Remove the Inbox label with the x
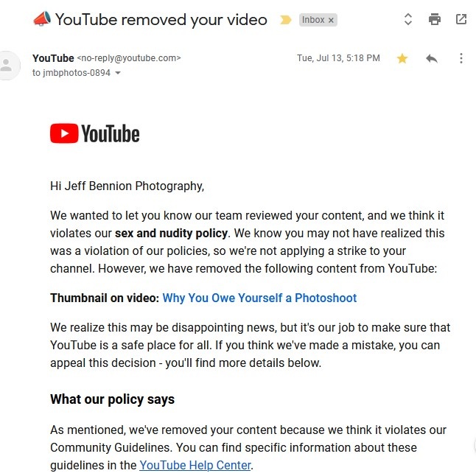476x476 pixels. (x=331, y=21)
